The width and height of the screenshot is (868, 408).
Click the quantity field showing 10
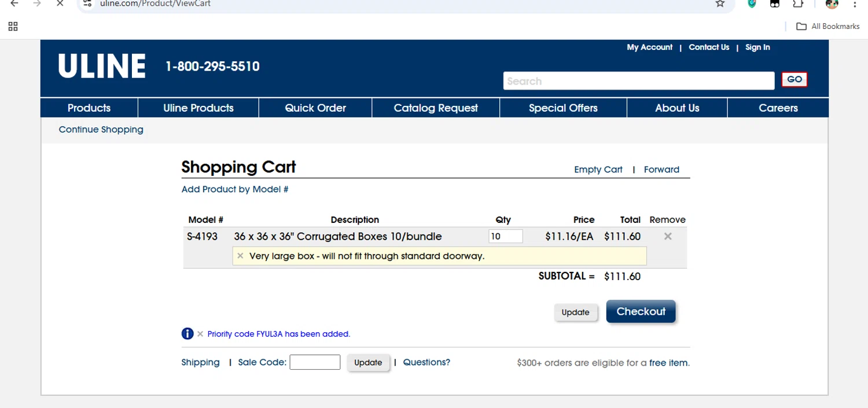(x=505, y=236)
